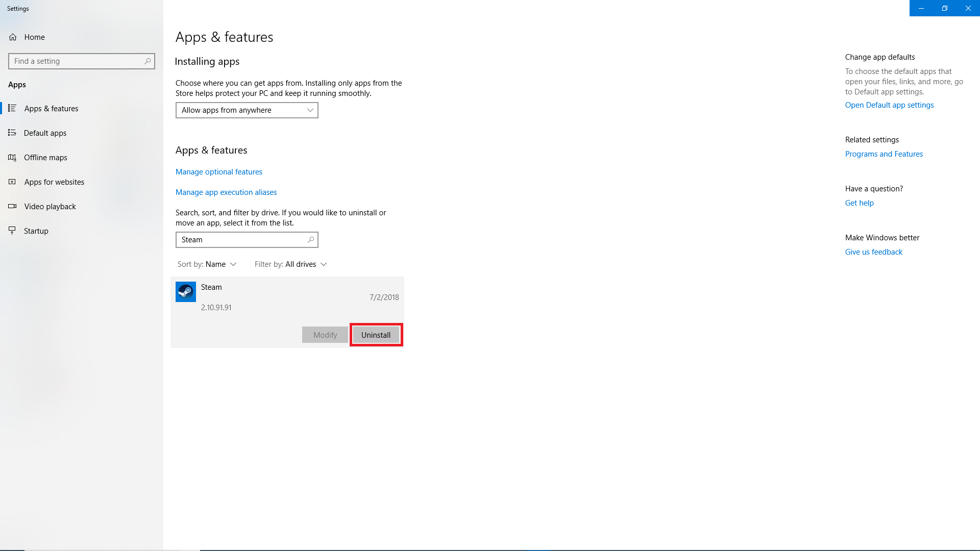Click the Apps & features navigation icon
This screenshot has width=980, height=551.
point(12,108)
